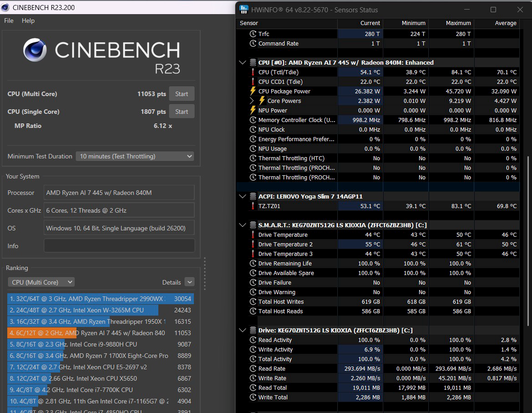
Task: Click thermometer icon beside Drive Temperature 3
Action: [x=253, y=254]
